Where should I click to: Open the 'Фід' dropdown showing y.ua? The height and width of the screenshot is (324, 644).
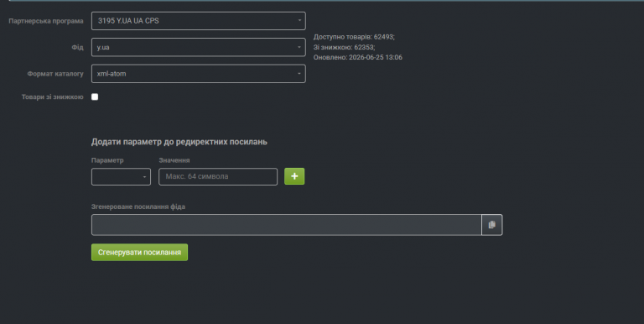pyautogui.click(x=199, y=47)
